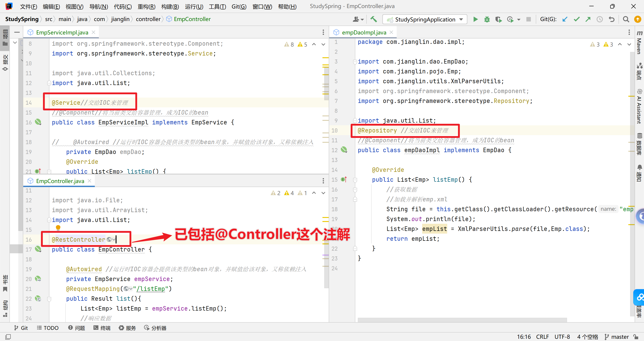Close the EmpServiceImpl.java tab
644x341 pixels.
[93, 32]
